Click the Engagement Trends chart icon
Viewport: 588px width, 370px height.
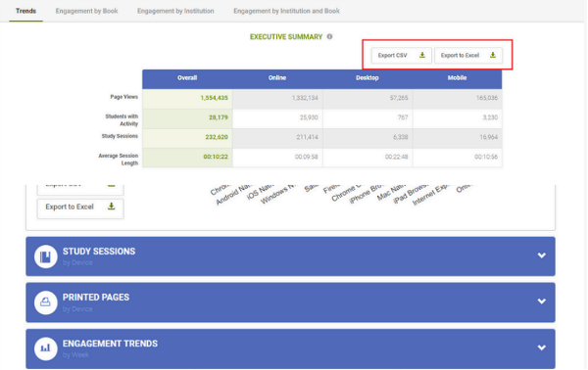point(46,348)
